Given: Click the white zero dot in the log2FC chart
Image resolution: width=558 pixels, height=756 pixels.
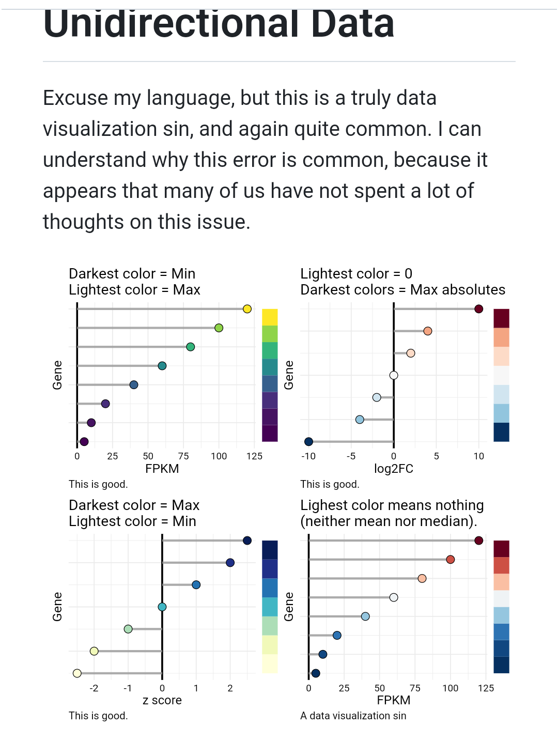Looking at the screenshot, I should click(394, 375).
